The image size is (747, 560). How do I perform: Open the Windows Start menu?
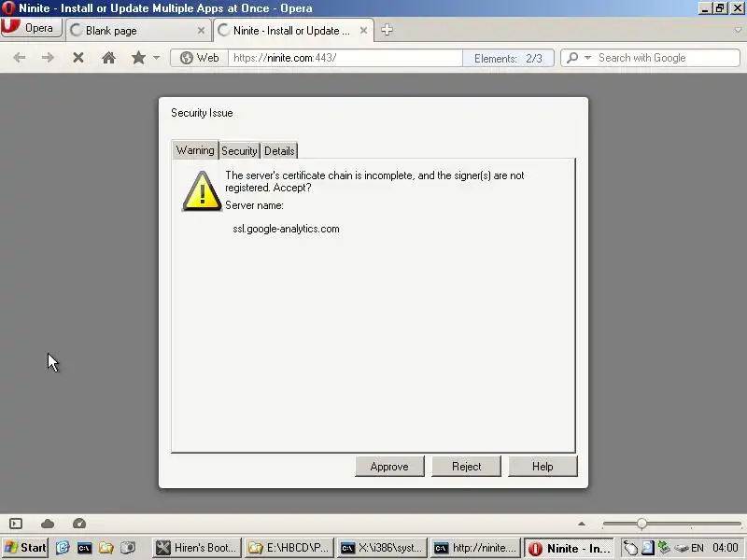click(25, 548)
